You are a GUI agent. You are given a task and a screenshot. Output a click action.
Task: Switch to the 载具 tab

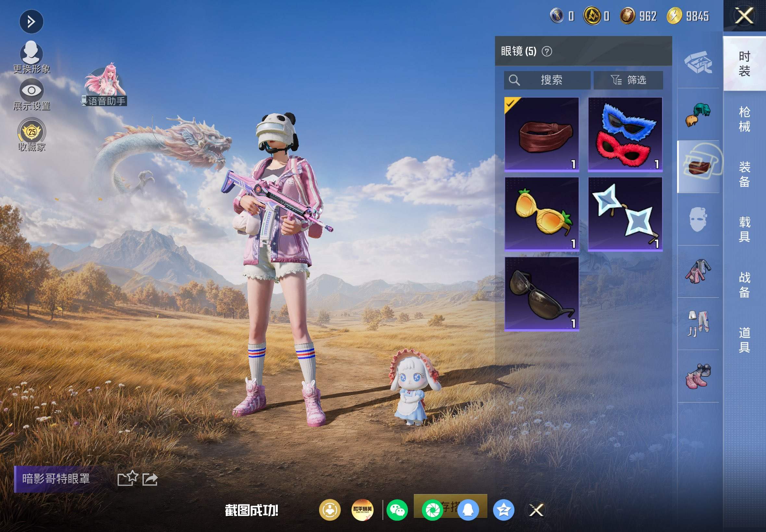744,229
